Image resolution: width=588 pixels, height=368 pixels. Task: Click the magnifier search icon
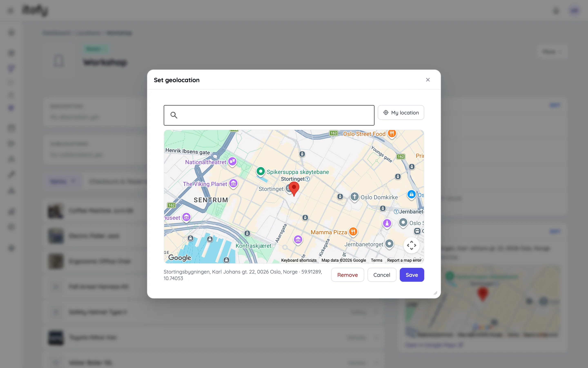174,115
